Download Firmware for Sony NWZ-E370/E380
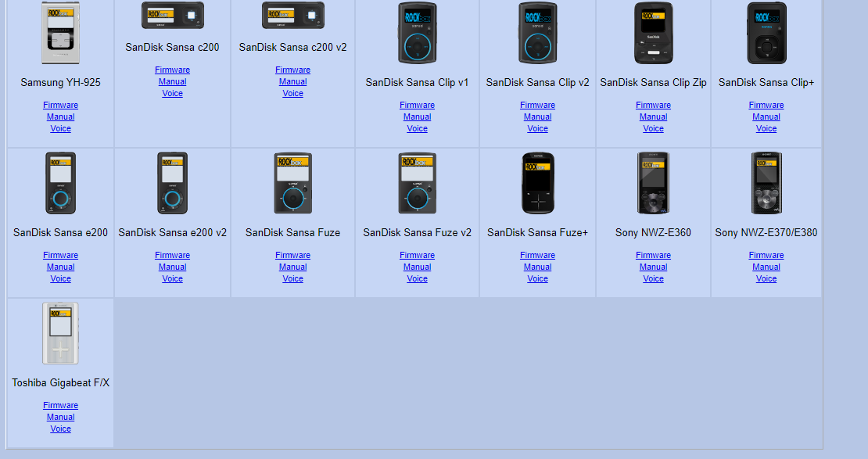 click(x=766, y=255)
